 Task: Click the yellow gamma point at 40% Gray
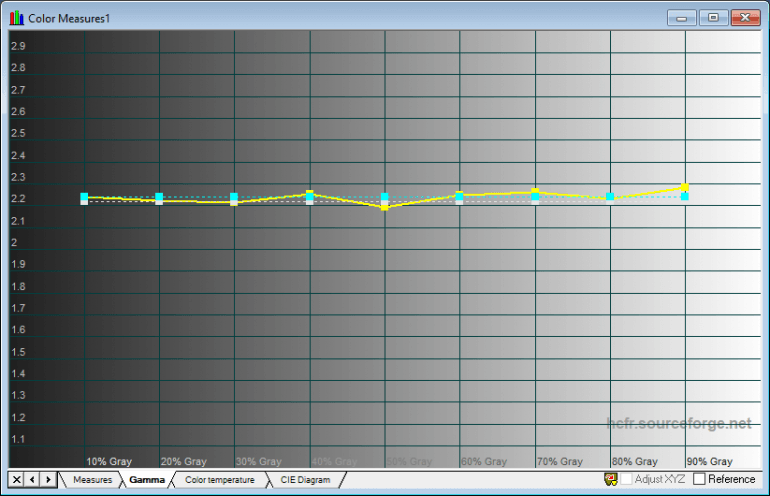310,193
